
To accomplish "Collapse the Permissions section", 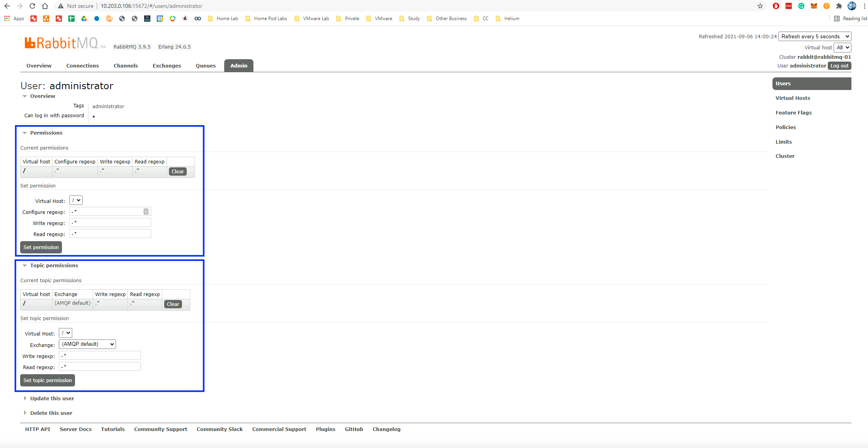I will [x=46, y=133].
